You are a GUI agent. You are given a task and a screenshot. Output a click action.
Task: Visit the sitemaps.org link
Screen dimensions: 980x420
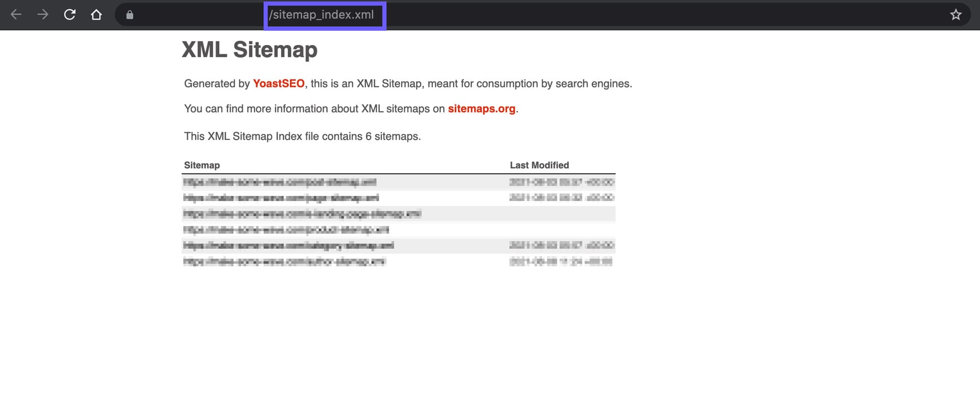coord(481,108)
